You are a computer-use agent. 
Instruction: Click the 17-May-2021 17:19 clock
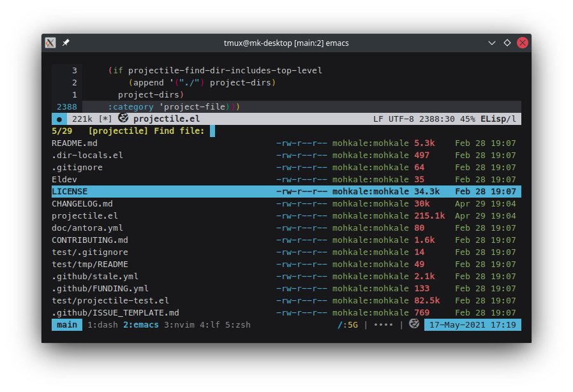pos(473,325)
